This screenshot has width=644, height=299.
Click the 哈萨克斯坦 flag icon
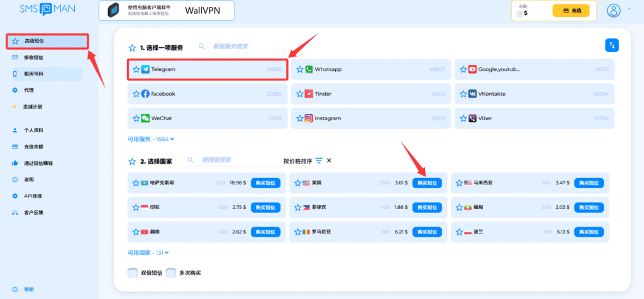(145, 183)
